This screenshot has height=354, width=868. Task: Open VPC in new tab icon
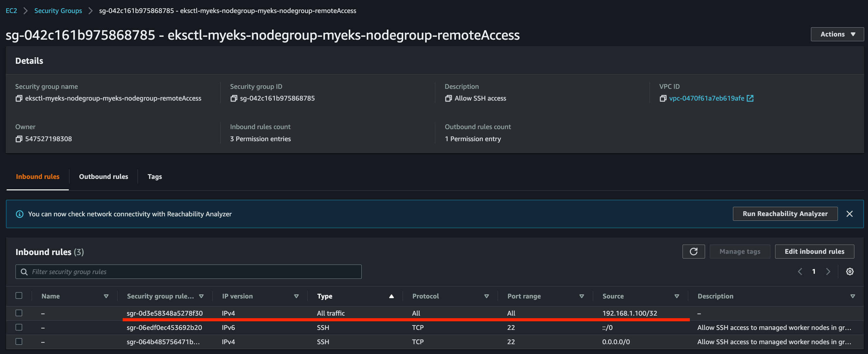750,98
